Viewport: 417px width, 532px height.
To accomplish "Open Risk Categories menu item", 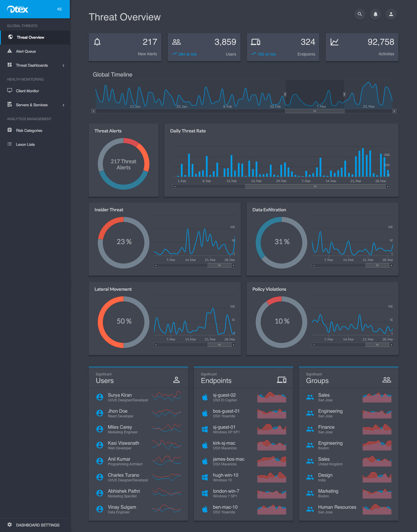I will (x=35, y=131).
